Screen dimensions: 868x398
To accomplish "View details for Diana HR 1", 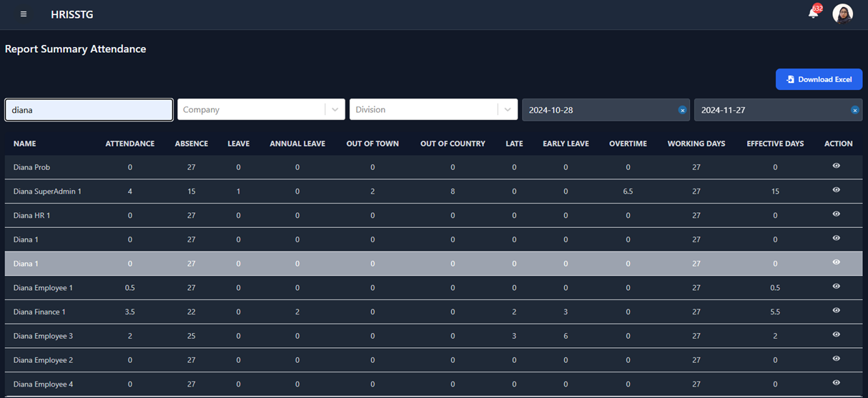I will click(837, 214).
